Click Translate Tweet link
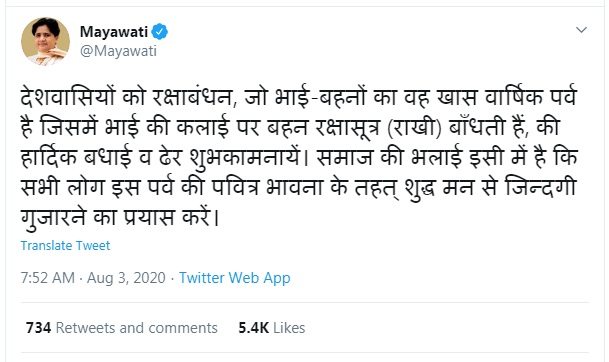 65,245
